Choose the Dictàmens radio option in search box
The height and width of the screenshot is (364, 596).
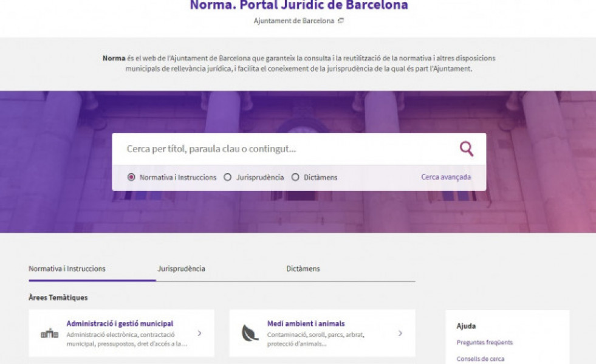click(x=295, y=177)
